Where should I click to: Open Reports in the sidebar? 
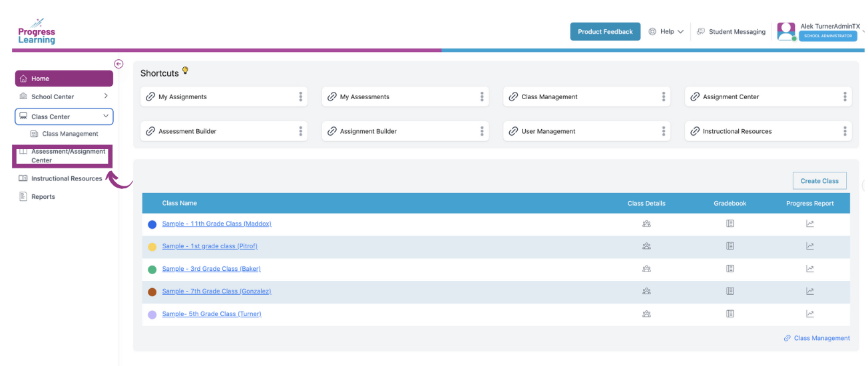point(37,196)
